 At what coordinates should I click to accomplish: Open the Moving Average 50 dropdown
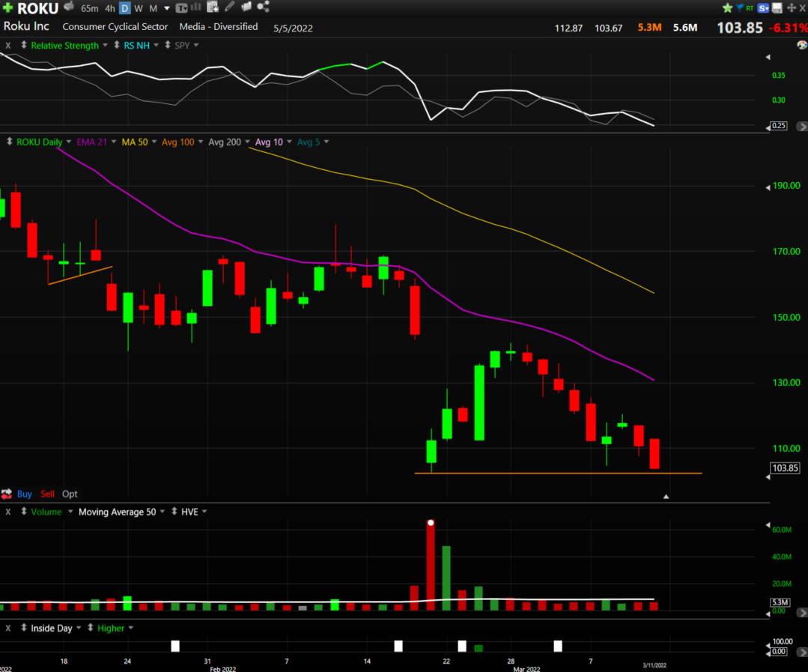162,511
